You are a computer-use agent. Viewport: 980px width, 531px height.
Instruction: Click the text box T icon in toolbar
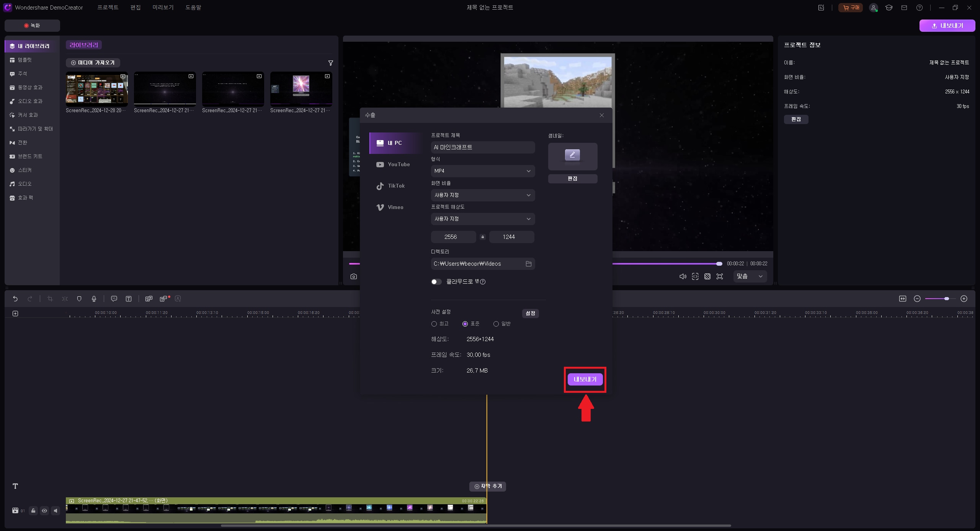coord(129,299)
